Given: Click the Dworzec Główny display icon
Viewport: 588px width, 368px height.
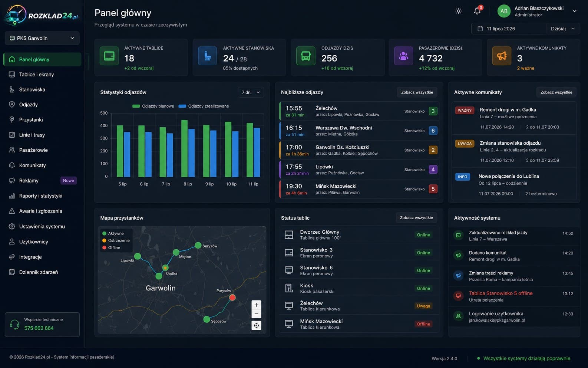Looking at the screenshot, I should 289,235.
